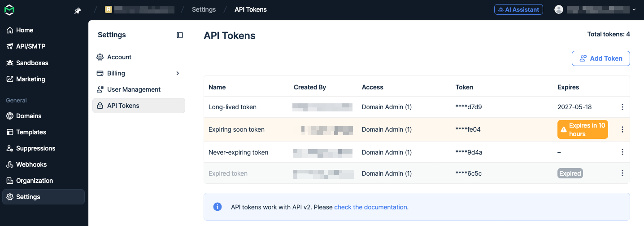Click the 'check the documentation' link
Image resolution: width=644 pixels, height=226 pixels.
[x=370, y=207]
